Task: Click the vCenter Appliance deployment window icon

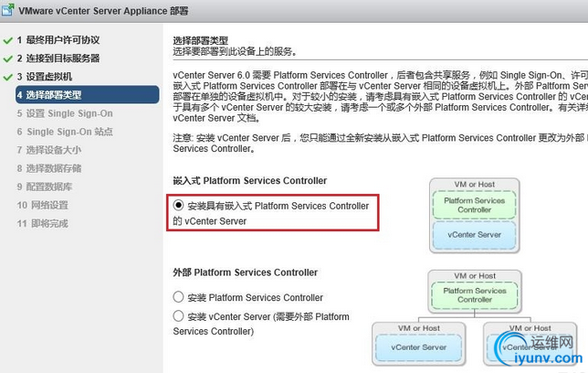Action: coord(7,10)
